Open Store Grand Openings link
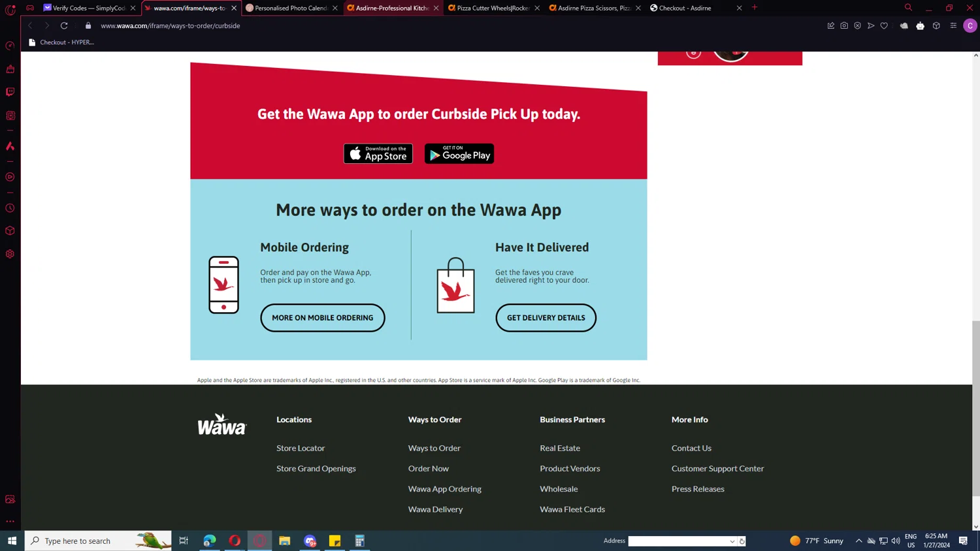 pyautogui.click(x=316, y=468)
